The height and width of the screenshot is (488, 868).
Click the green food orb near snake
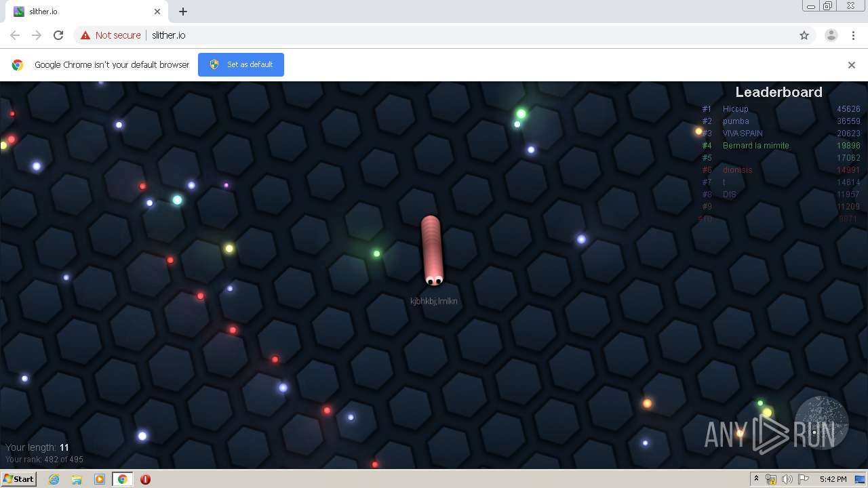[377, 253]
